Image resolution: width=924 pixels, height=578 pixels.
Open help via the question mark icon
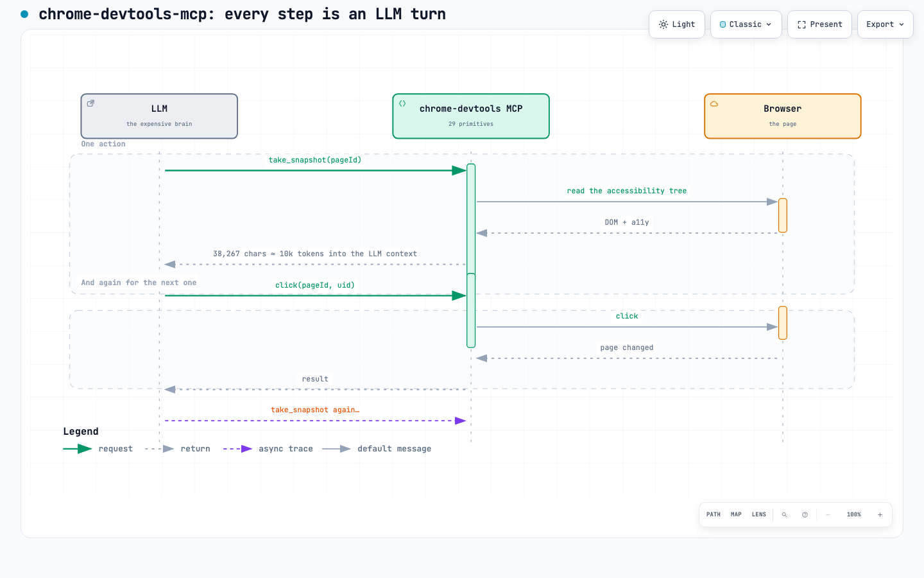tap(805, 514)
